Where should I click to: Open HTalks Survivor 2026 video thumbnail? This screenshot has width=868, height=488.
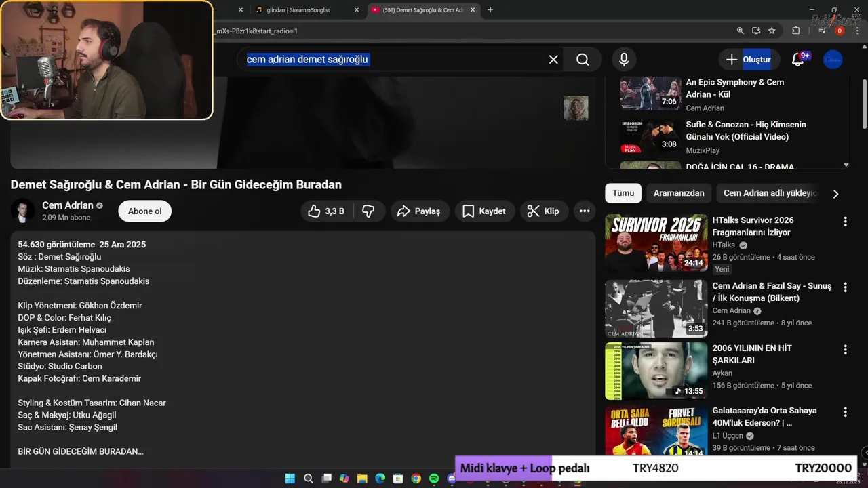tap(656, 243)
